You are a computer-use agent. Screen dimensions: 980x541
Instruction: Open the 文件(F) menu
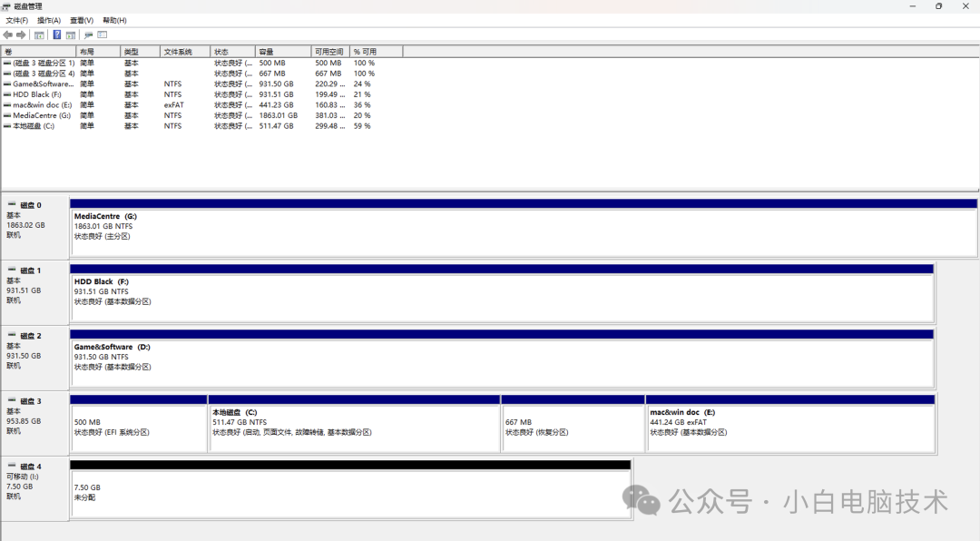17,21
